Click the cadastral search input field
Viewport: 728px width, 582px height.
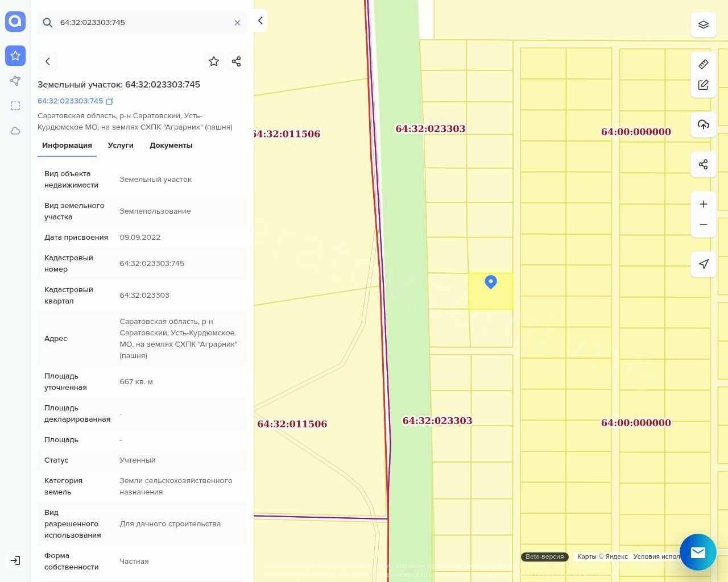(x=142, y=23)
